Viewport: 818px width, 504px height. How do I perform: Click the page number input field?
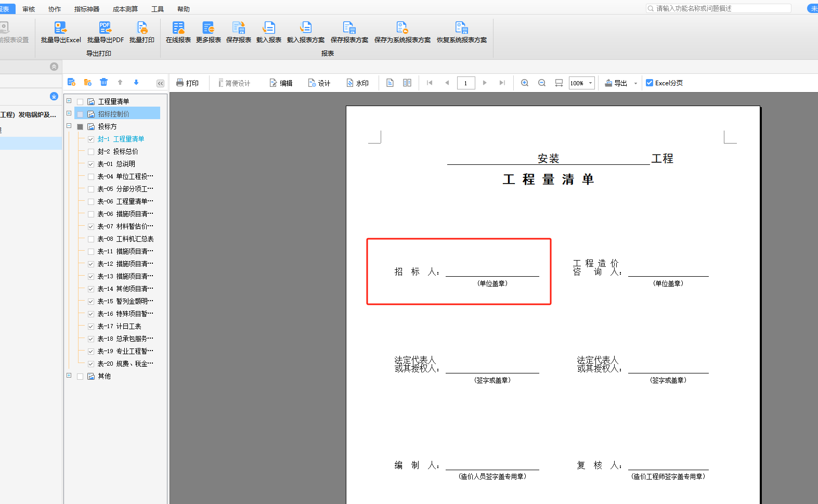[466, 83]
